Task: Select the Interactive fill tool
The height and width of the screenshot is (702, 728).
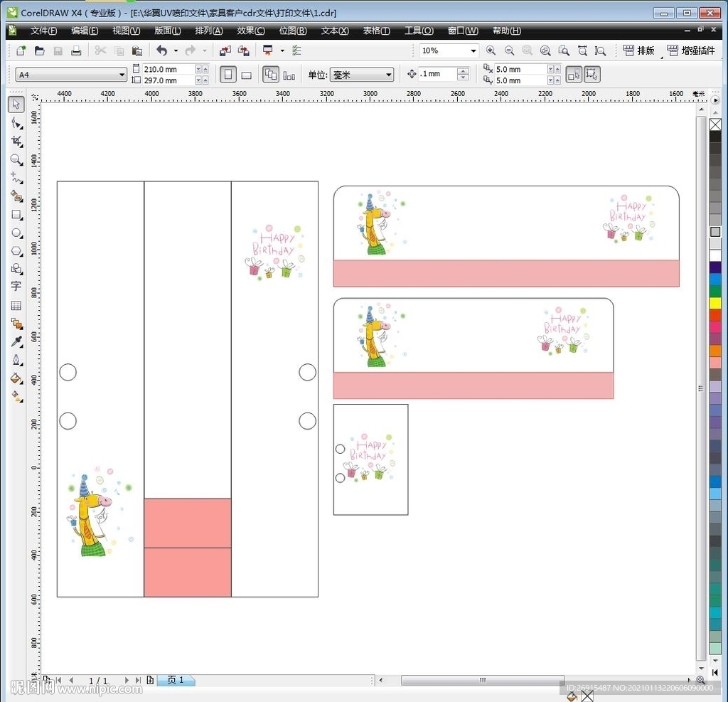Action: click(x=16, y=396)
